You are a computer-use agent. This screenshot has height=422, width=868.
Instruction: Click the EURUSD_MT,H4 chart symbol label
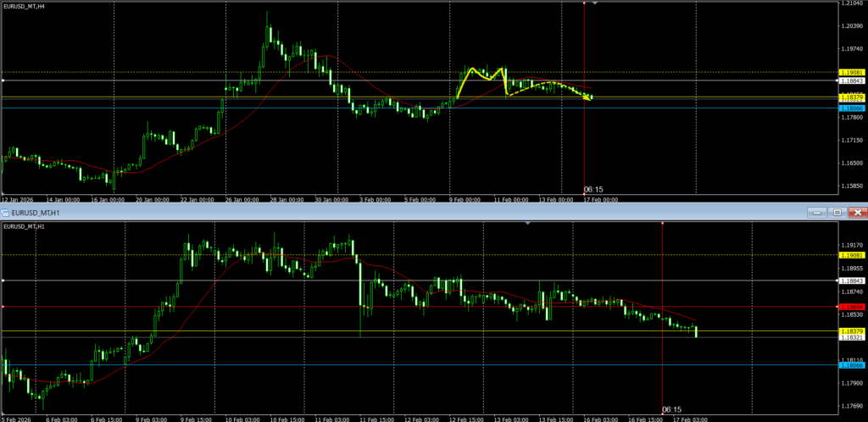click(x=24, y=6)
